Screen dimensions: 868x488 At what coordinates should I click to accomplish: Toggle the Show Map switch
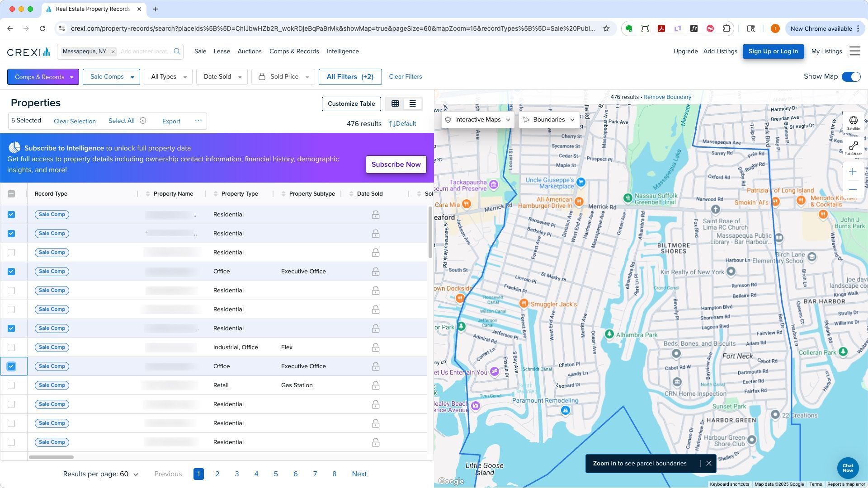point(851,77)
